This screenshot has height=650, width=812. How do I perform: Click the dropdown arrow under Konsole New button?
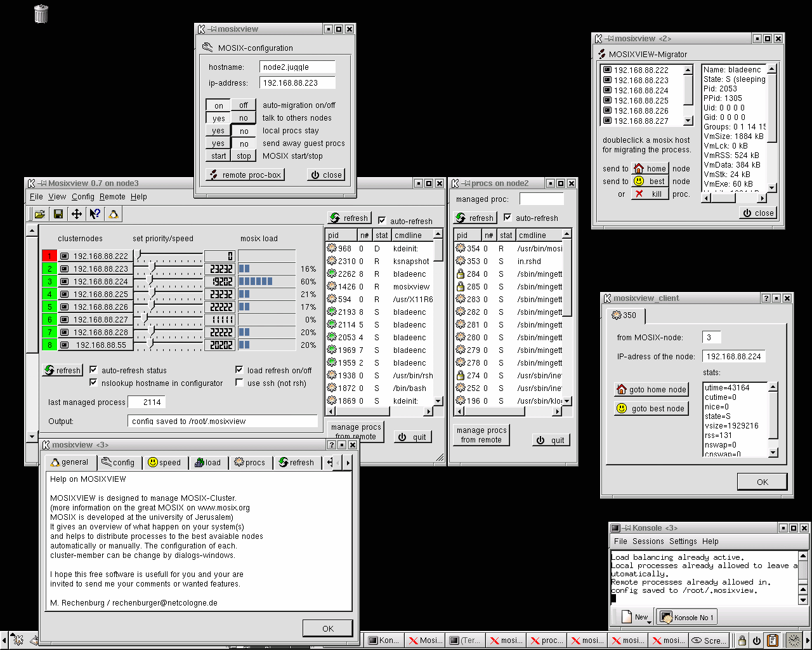click(x=650, y=622)
